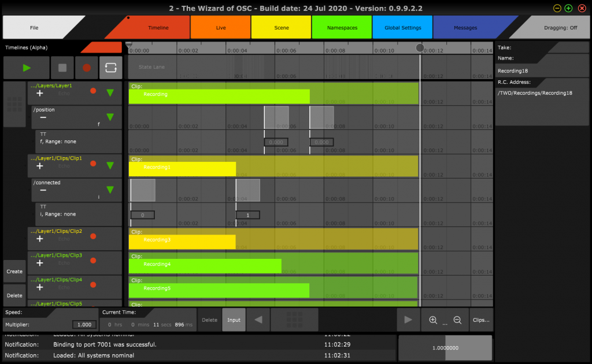The width and height of the screenshot is (592, 364).
Task: Toggle record dot on the Layer1/Clips/Clip3 track
Action: click(93, 261)
